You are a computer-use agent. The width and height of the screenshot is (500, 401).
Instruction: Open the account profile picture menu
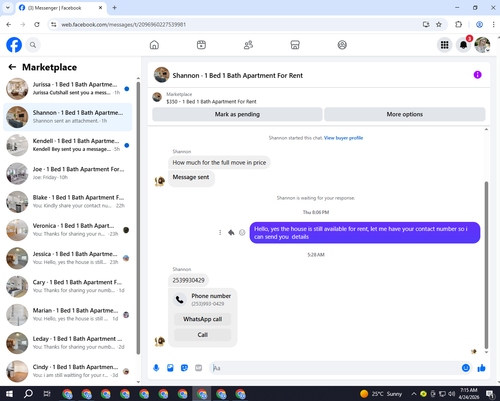482,45
